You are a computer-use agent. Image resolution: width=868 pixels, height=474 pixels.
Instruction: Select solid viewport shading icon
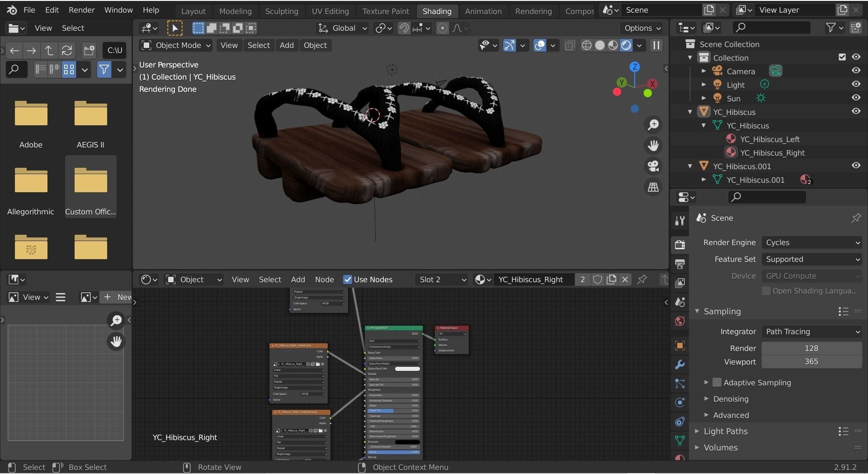600,45
